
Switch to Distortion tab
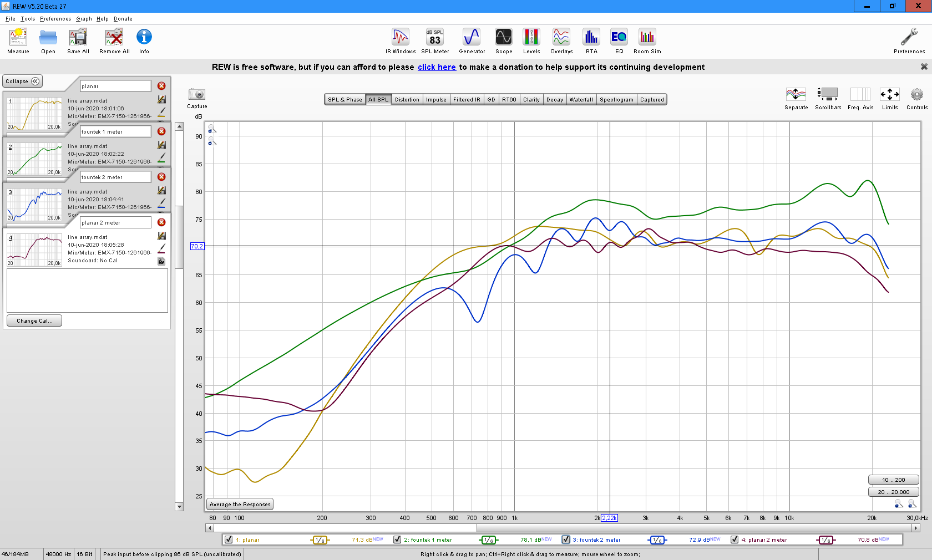click(x=407, y=100)
